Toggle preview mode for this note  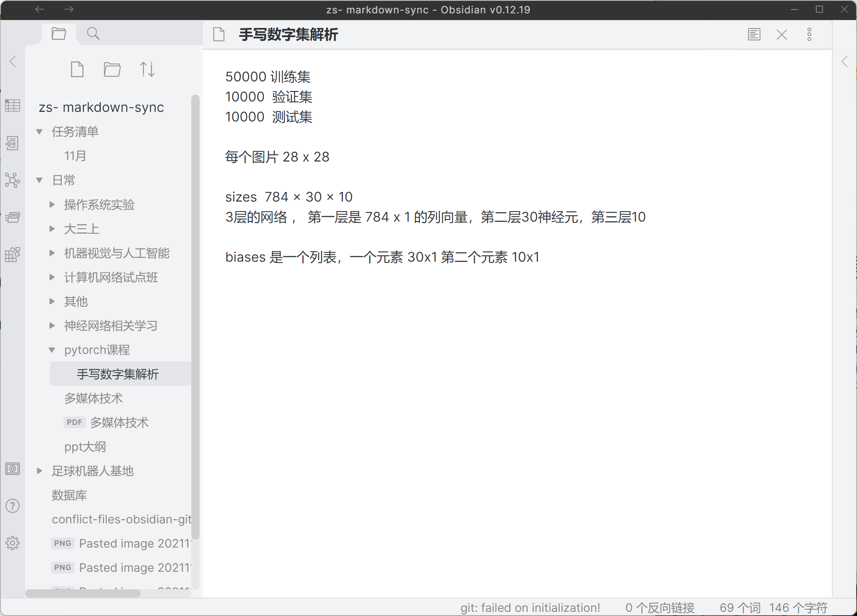tap(754, 34)
